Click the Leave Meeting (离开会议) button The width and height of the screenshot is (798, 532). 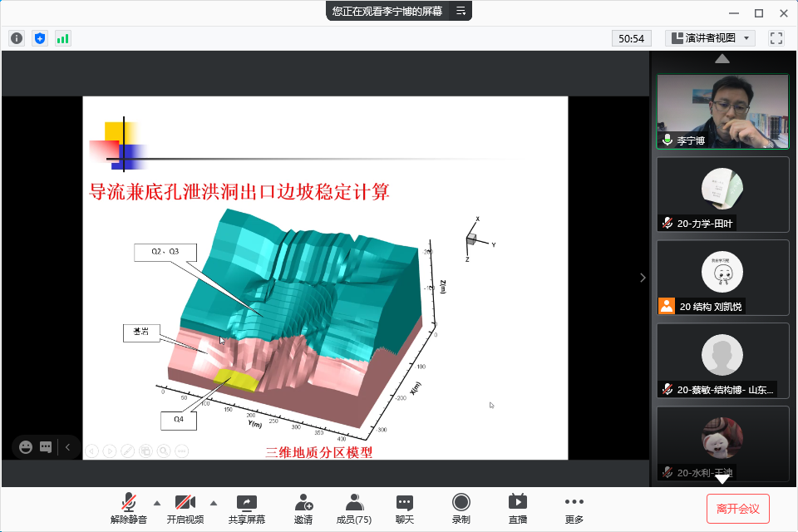tap(738, 508)
